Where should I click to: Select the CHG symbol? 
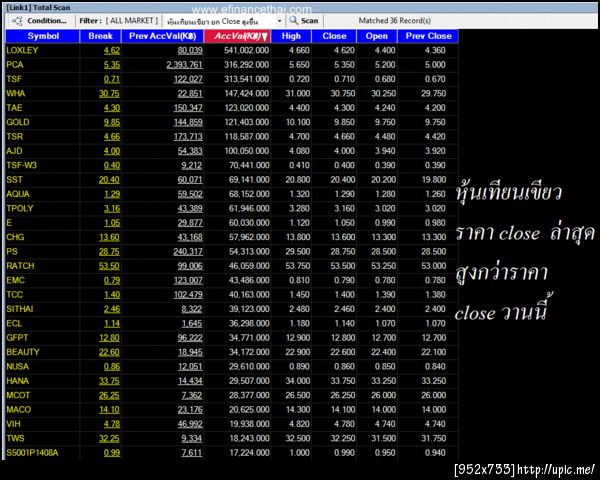click(15, 237)
